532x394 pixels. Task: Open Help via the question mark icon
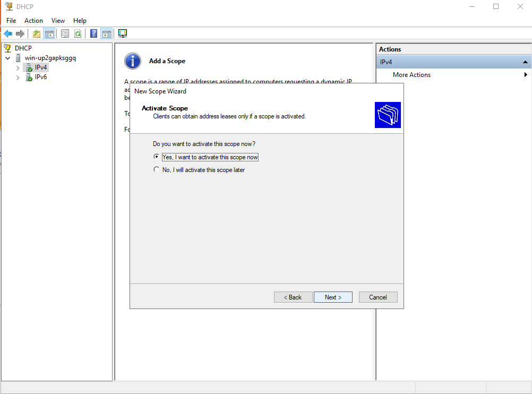coord(93,33)
